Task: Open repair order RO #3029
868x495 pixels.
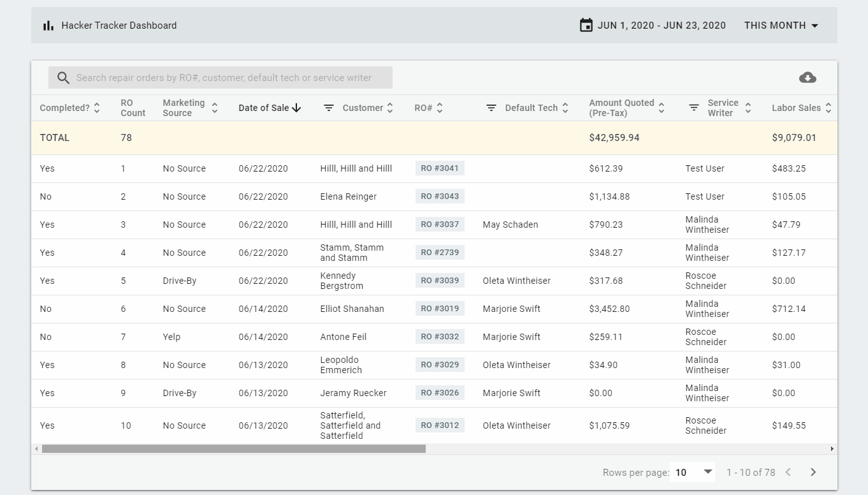Action: tap(440, 365)
